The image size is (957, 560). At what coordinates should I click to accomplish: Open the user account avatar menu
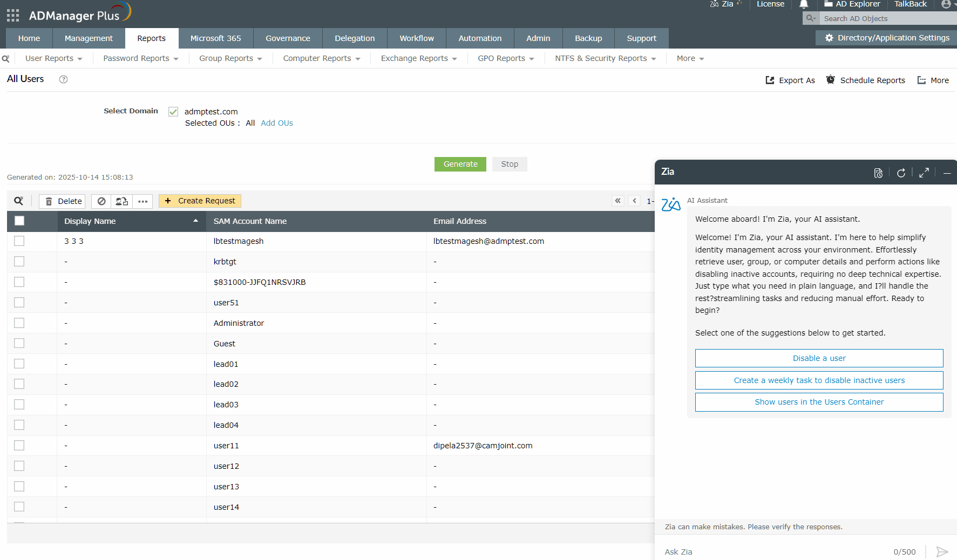946,4
